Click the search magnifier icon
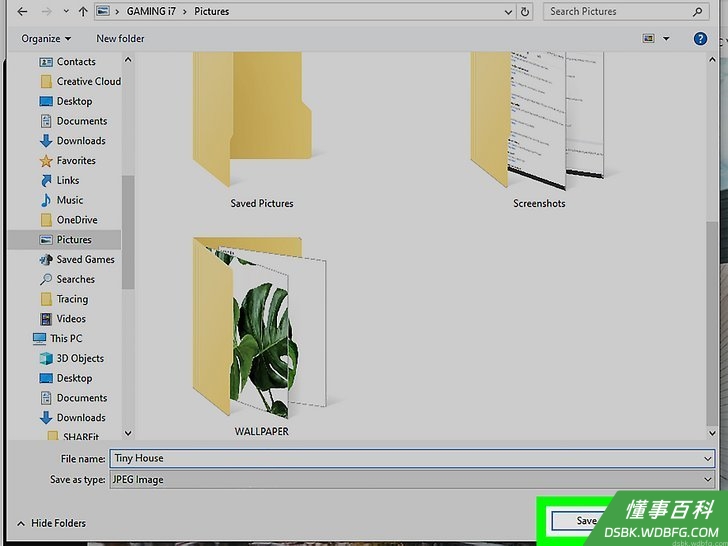728x546 pixels. coord(697,12)
